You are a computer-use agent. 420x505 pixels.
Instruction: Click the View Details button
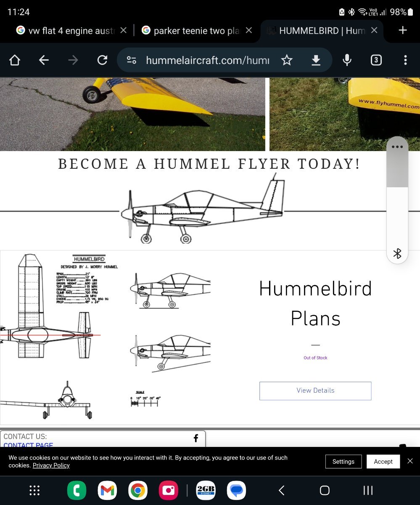tap(315, 391)
